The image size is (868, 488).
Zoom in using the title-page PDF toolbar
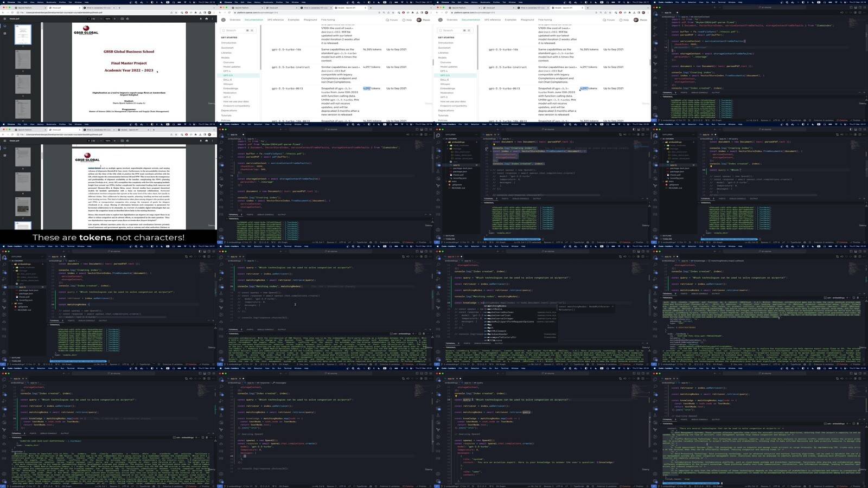point(115,19)
